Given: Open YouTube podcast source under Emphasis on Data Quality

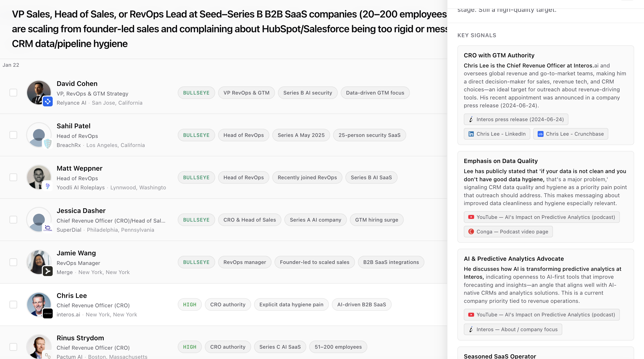Looking at the screenshot, I should [542, 217].
